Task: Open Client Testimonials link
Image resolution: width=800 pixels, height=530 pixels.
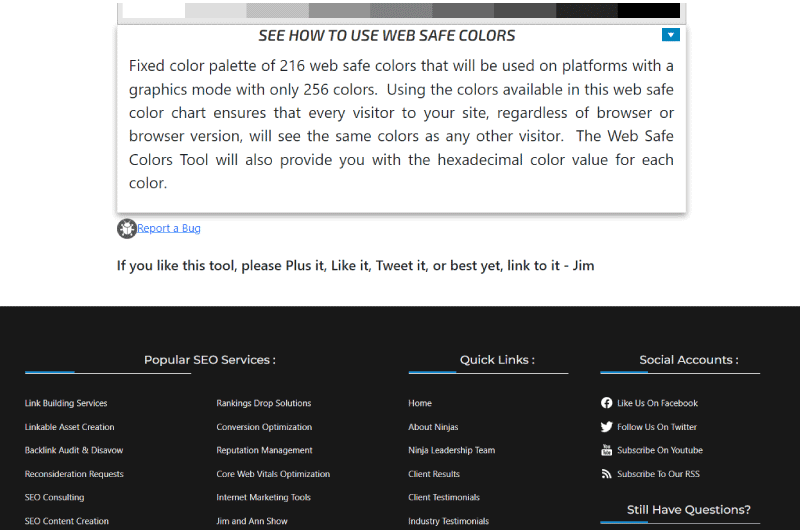Action: tap(444, 497)
